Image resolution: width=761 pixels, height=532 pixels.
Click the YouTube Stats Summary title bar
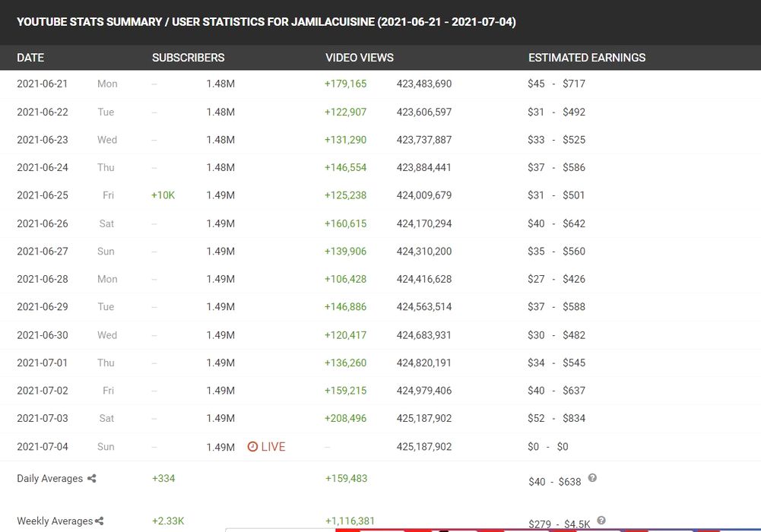[266, 22]
